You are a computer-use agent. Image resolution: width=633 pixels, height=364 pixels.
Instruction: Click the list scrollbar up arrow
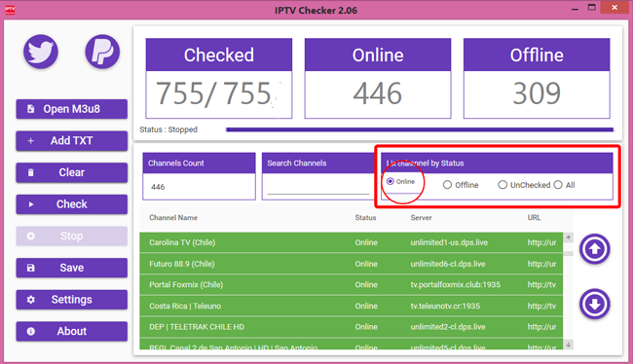tap(569, 237)
